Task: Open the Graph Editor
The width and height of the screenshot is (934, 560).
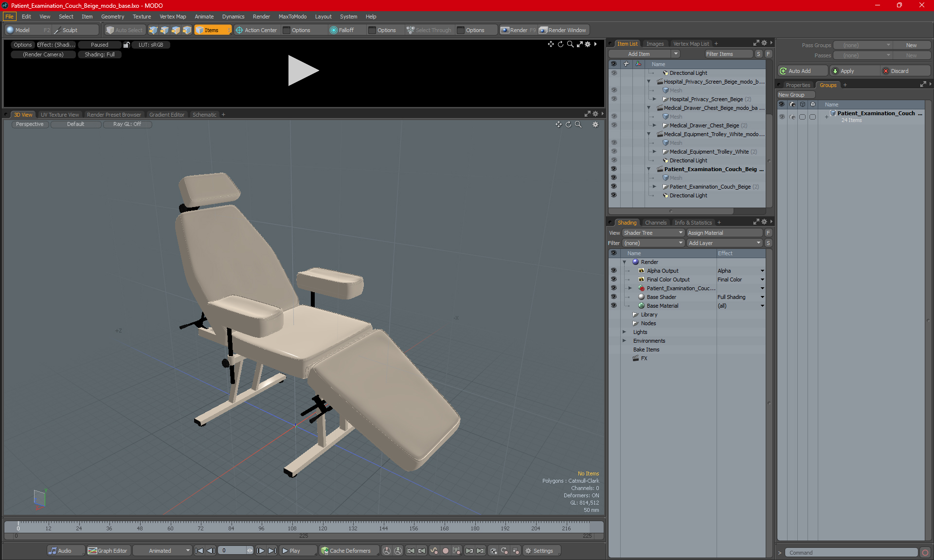Action: tap(108, 551)
